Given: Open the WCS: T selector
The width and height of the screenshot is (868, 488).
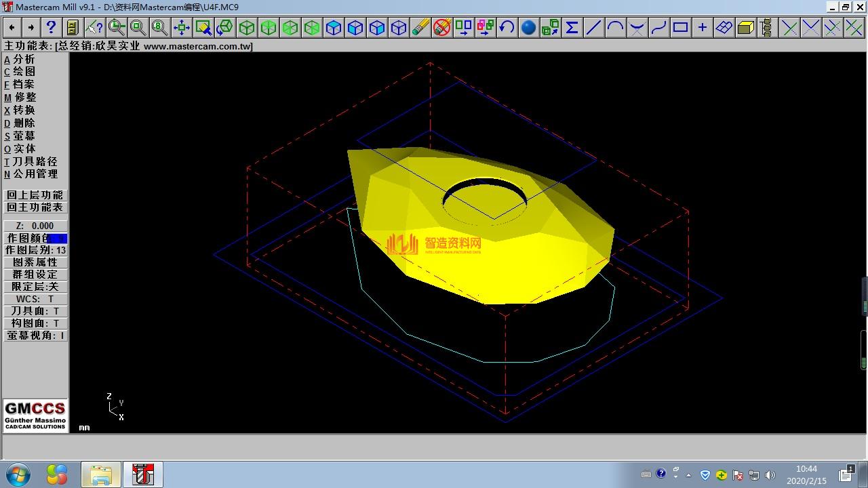Looking at the screenshot, I should pos(35,299).
